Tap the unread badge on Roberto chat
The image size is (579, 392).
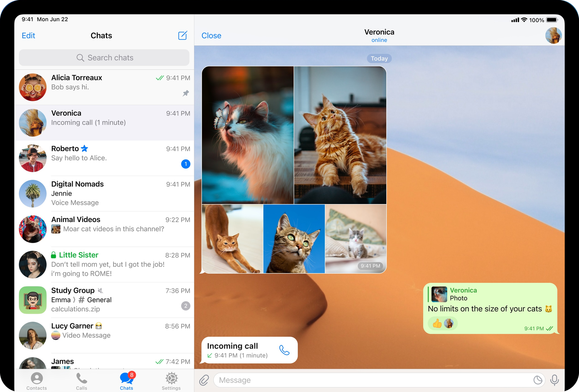186,164
